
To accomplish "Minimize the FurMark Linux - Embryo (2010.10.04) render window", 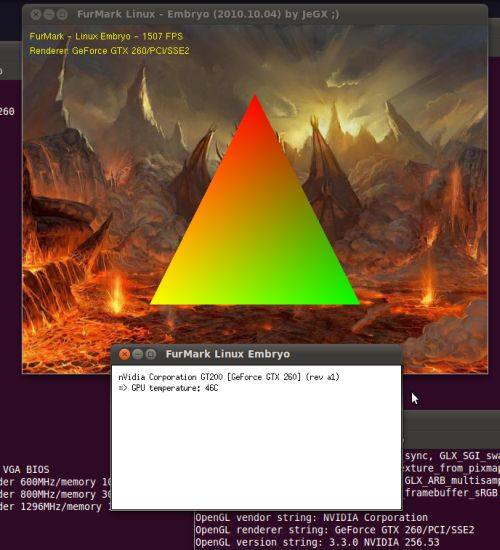I will (x=49, y=14).
